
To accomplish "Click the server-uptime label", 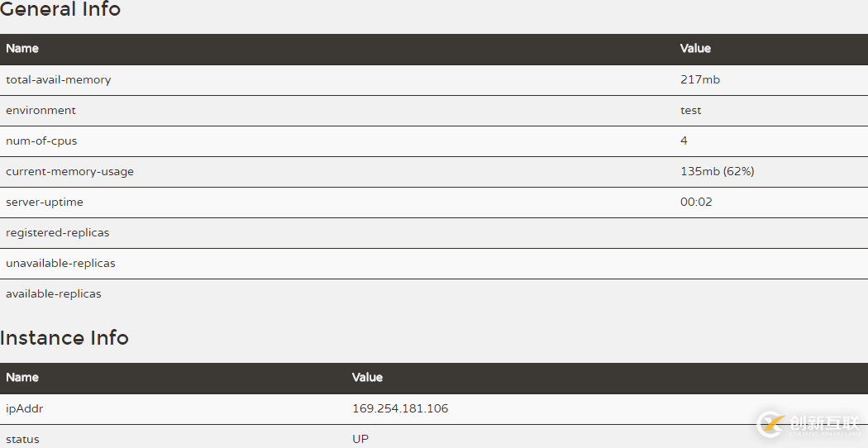I will point(45,203).
